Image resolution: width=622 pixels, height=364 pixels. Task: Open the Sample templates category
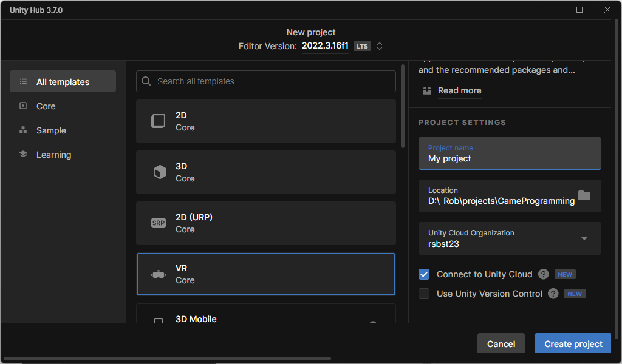pyautogui.click(x=63, y=130)
